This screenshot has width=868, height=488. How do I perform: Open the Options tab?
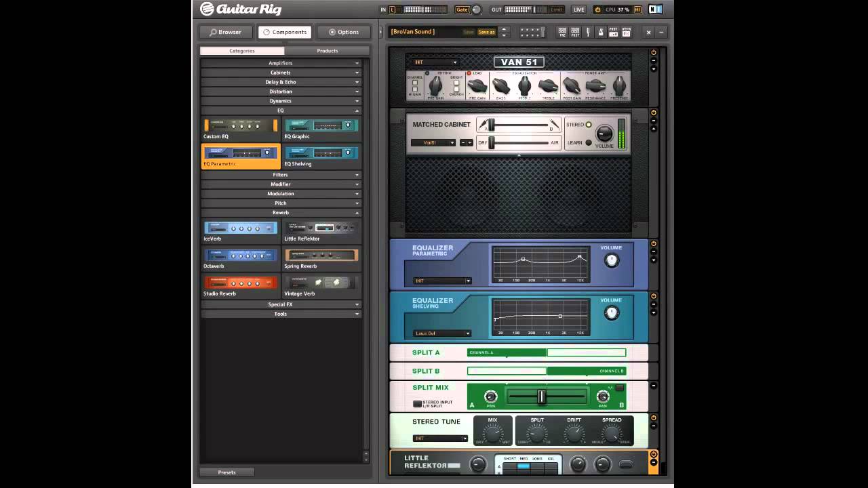coord(343,32)
